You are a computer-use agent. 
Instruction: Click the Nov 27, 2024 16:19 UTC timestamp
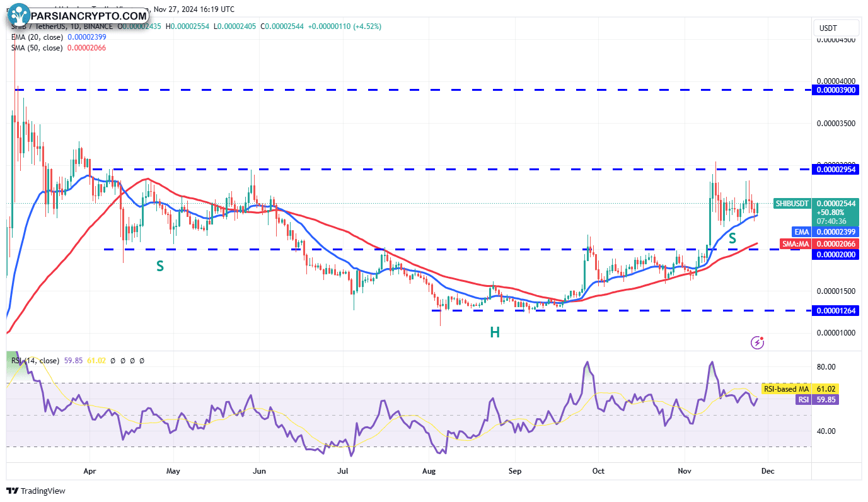[x=194, y=9]
